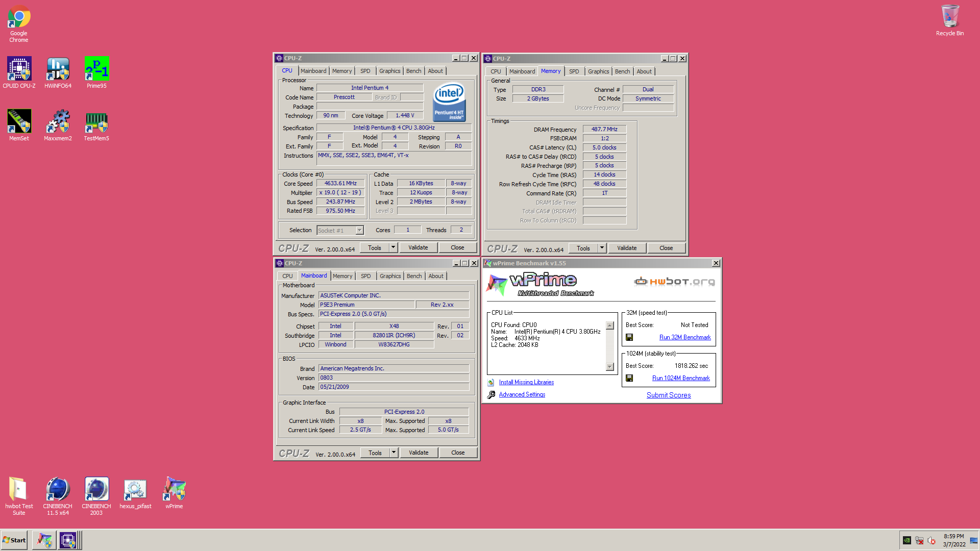
Task: Click CAS# Latency value 5.0 clocks
Action: coord(604,147)
